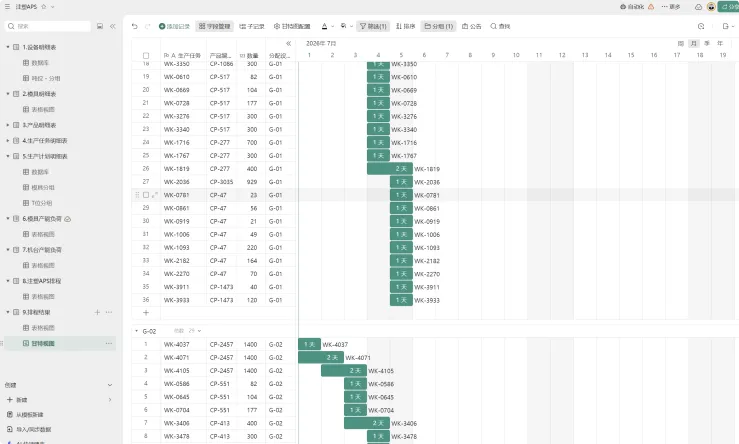Select the highlighted Gantt view in the sidebar
Image resolution: width=739 pixels, height=444 pixels.
point(58,344)
